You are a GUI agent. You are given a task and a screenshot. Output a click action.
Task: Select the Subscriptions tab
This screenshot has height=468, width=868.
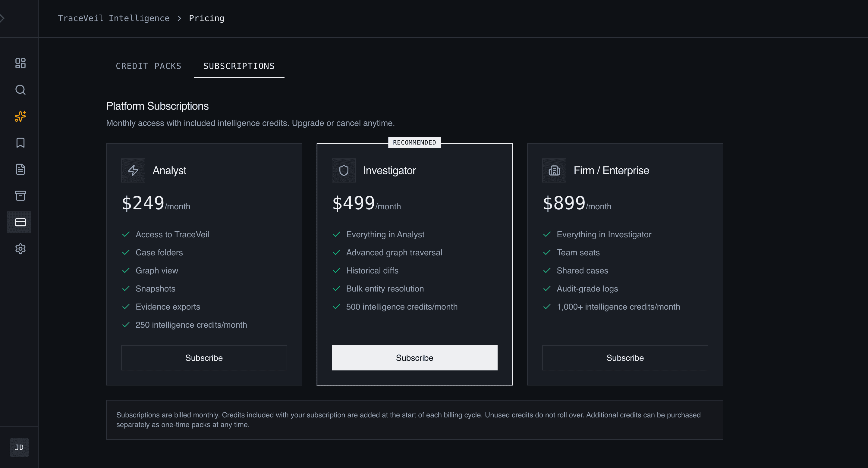(x=239, y=66)
